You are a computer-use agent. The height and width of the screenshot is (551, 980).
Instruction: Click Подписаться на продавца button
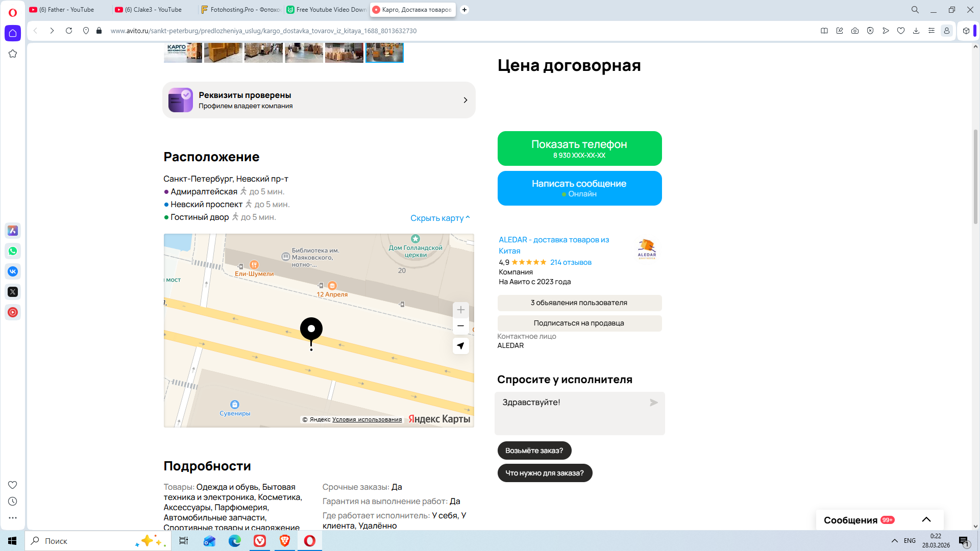pyautogui.click(x=579, y=323)
